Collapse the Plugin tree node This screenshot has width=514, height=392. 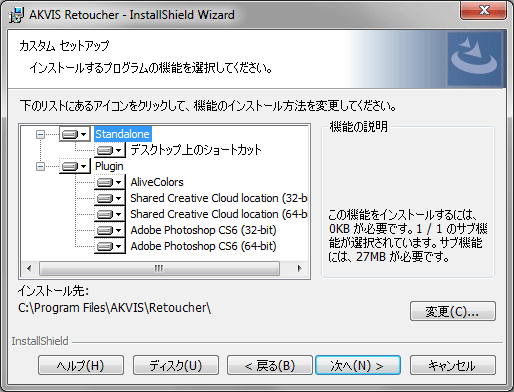point(40,166)
